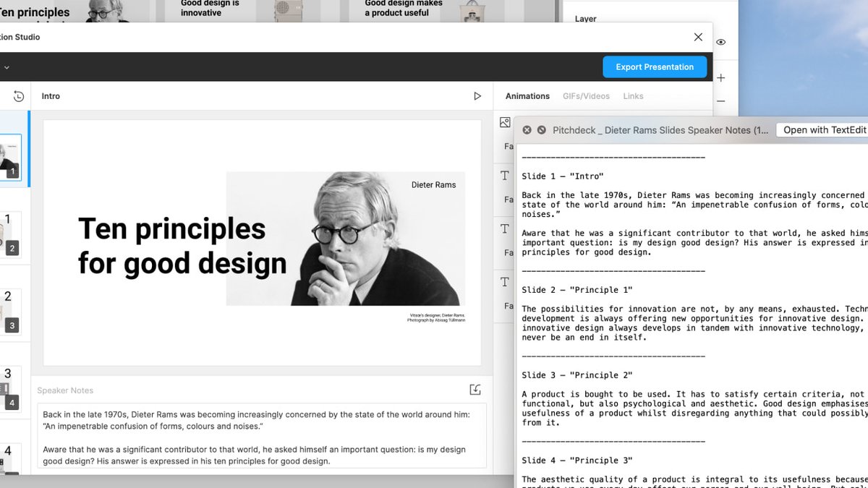Select the image layer icon in Animations

coord(506,123)
